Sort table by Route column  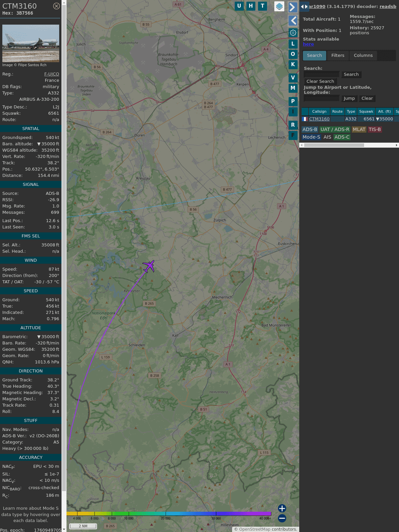[337, 111]
